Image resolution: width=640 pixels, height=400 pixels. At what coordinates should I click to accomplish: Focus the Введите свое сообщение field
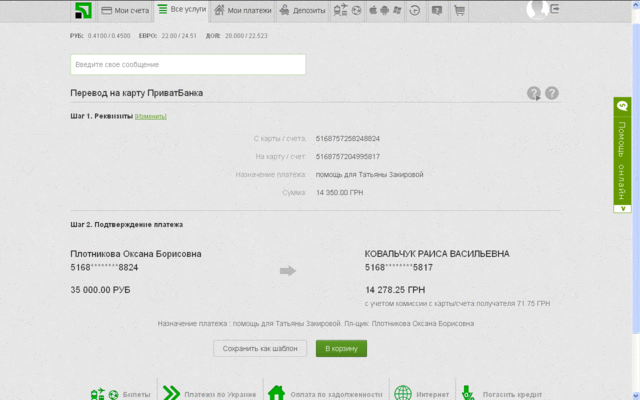pos(188,64)
